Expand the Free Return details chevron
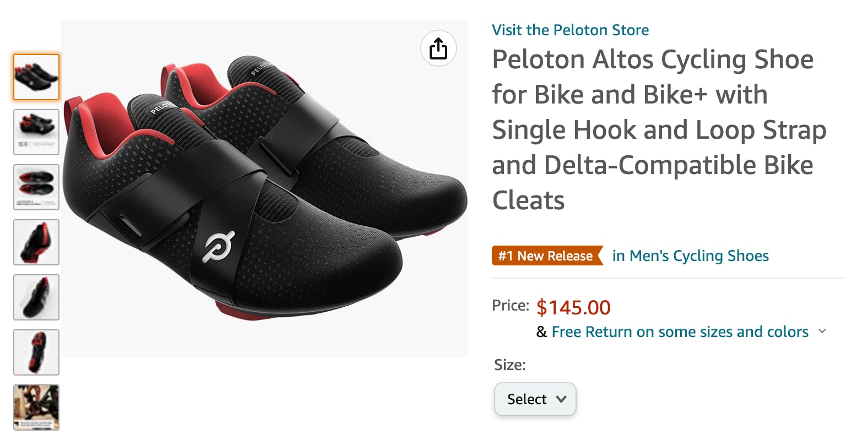Viewport: 868px width, 435px height. pyautogui.click(x=822, y=331)
